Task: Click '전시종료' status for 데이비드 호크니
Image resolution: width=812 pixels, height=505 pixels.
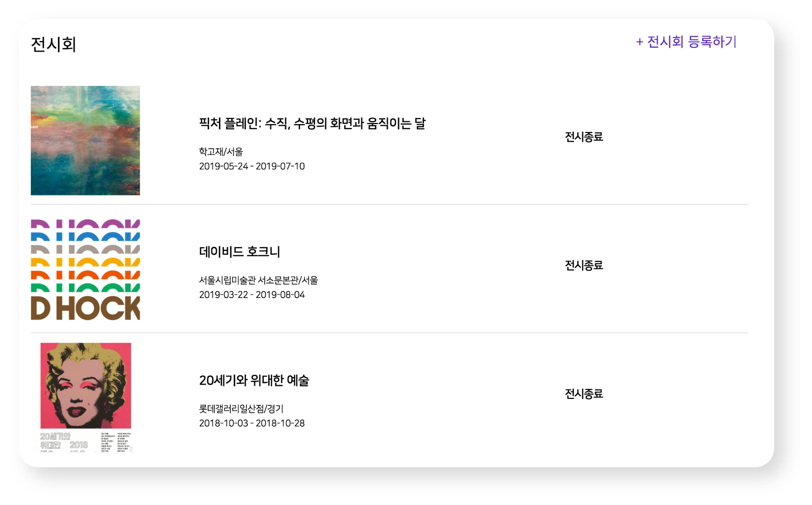Action: (x=584, y=265)
